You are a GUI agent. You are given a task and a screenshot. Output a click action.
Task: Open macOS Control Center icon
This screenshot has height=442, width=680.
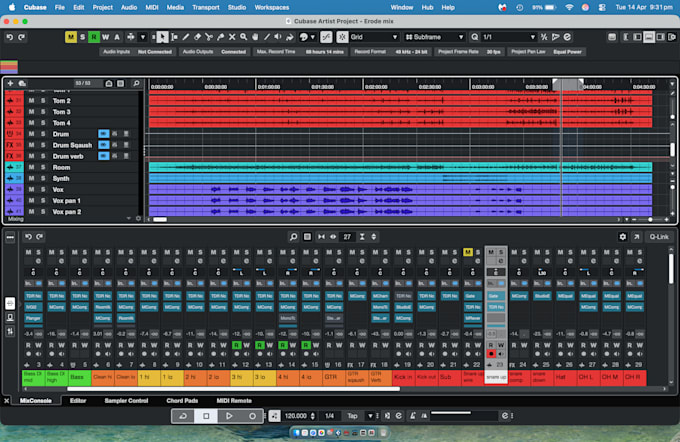(x=602, y=7)
